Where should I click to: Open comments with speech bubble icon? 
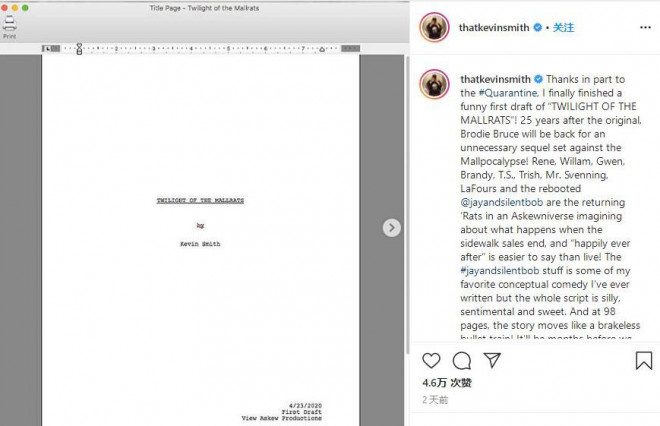coord(462,361)
